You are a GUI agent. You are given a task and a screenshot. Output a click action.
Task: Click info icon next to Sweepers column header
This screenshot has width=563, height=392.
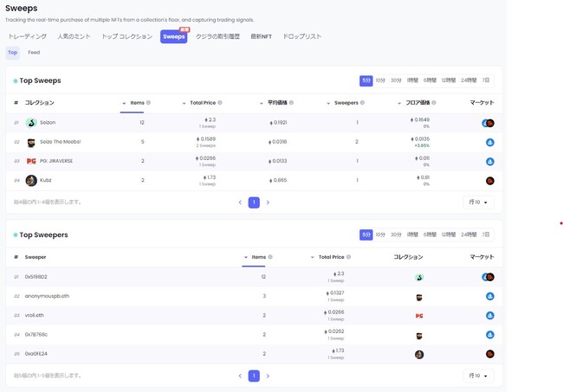click(x=362, y=103)
